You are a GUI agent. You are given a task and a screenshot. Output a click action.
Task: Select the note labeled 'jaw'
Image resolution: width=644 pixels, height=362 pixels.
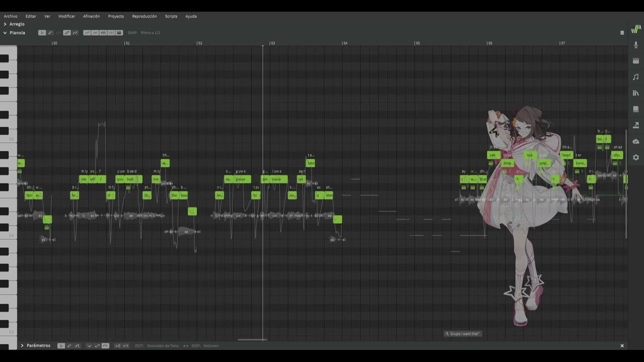[494, 155]
